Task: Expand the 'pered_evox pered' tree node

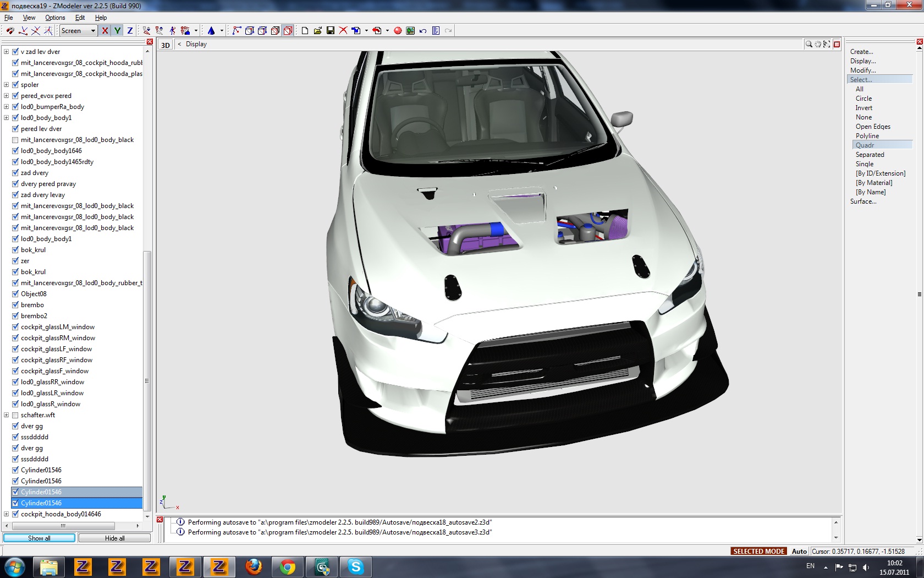Action: pyautogui.click(x=6, y=96)
